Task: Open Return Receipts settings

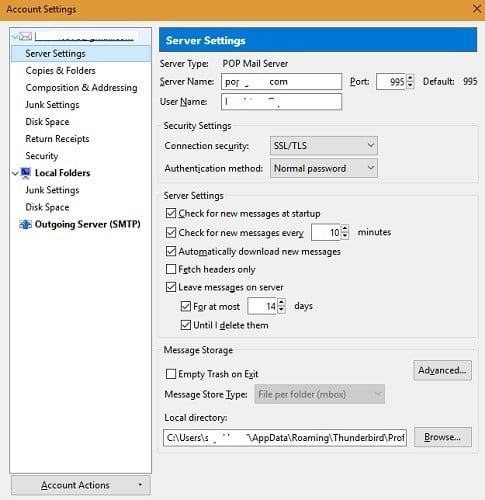Action: (57, 139)
